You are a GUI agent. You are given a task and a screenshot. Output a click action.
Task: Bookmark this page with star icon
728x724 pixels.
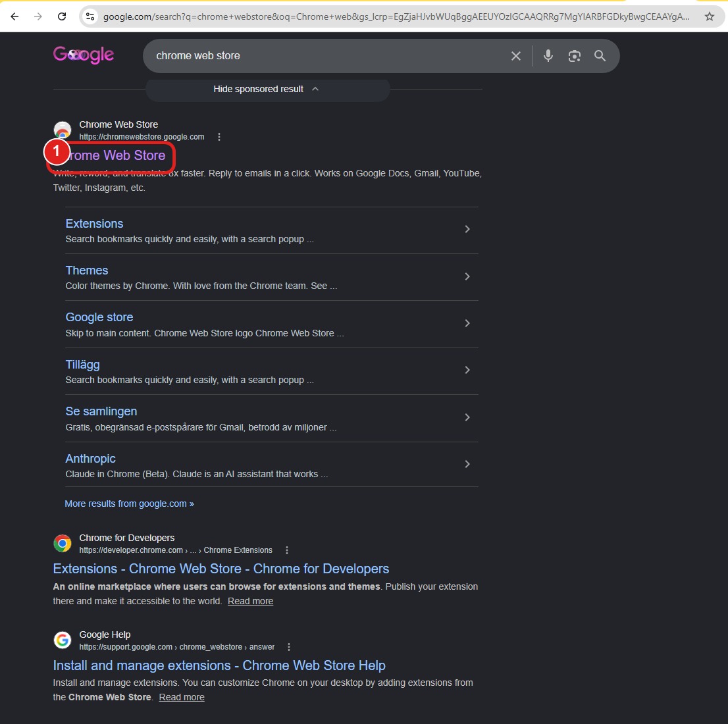(710, 16)
